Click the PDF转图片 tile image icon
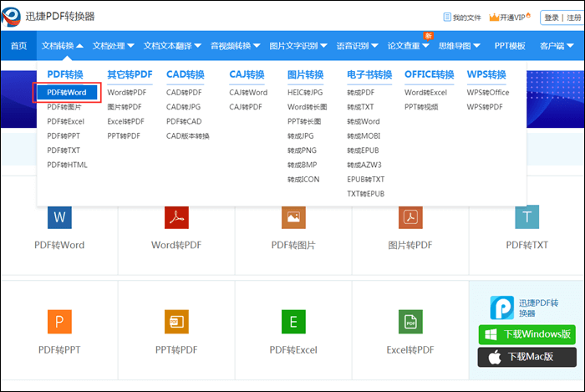 pos(293,216)
